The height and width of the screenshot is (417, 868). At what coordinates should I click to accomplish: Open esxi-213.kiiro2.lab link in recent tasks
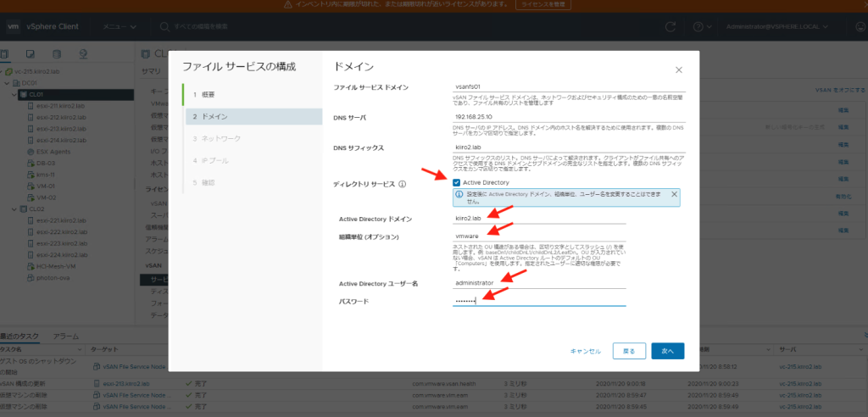coord(125,383)
